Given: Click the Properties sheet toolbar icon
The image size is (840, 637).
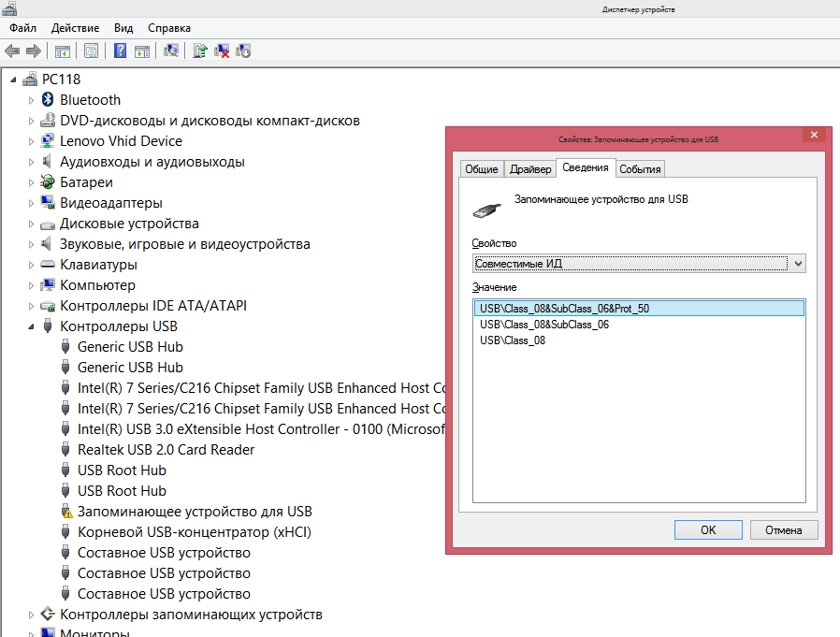Looking at the screenshot, I should click(x=92, y=51).
